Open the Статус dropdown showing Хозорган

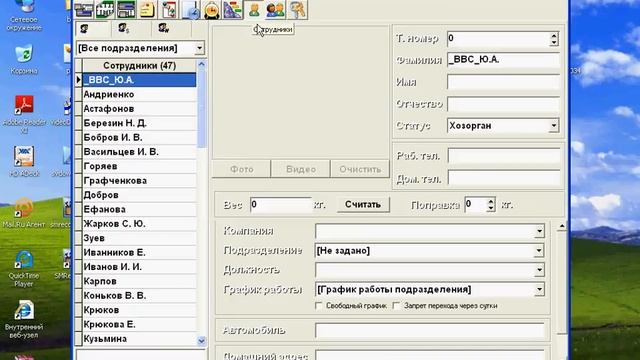click(x=554, y=126)
